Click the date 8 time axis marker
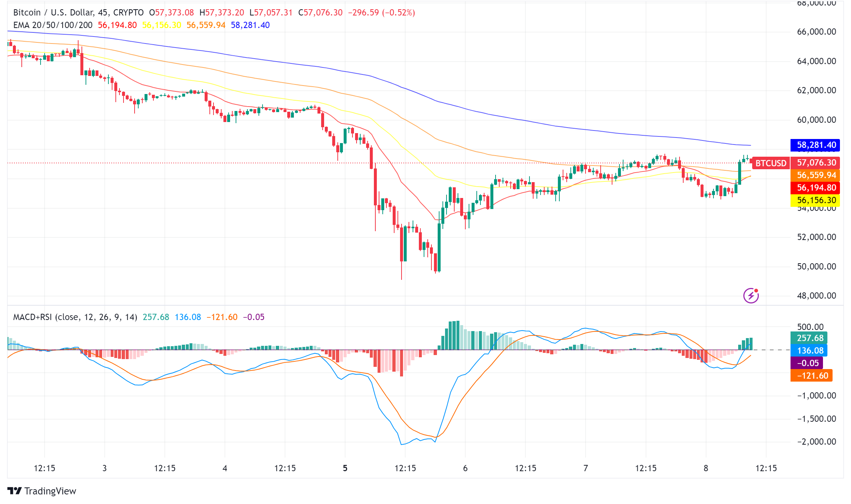This screenshot has height=504, width=851. 706,468
